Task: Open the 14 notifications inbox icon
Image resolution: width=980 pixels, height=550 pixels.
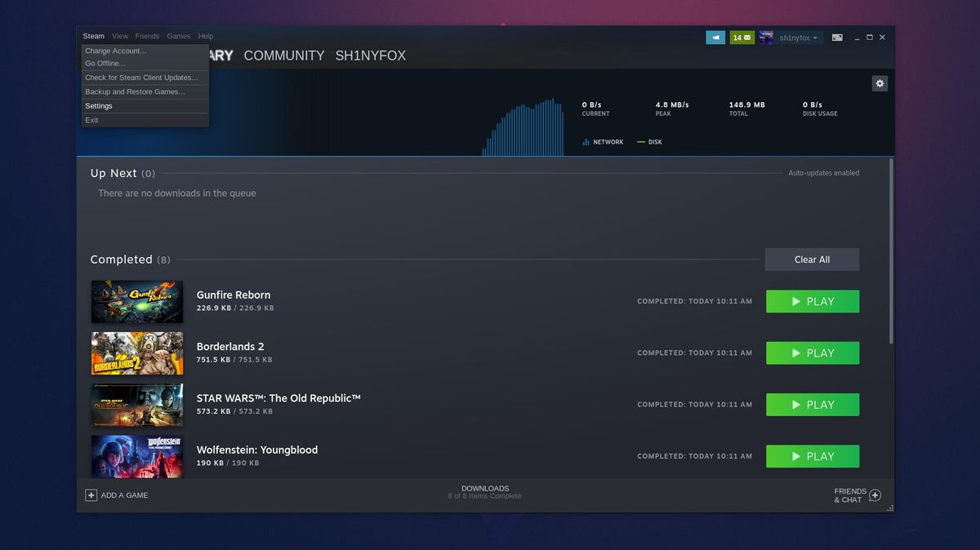Action: click(x=742, y=38)
